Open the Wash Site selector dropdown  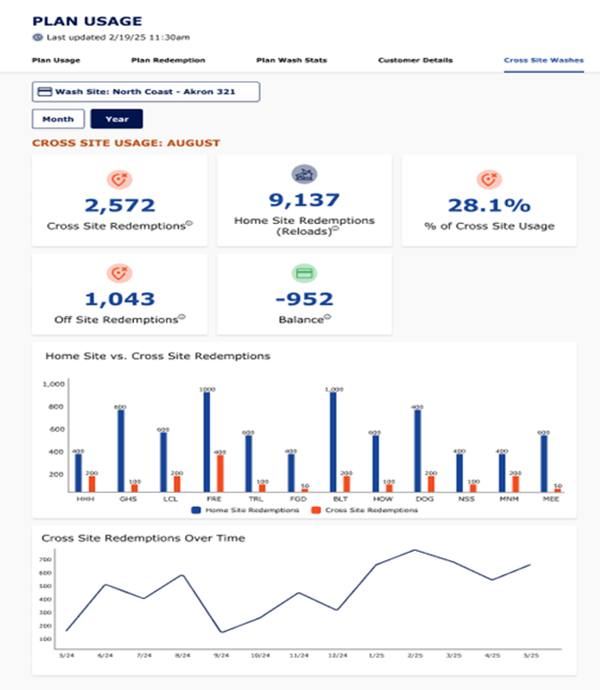[146, 92]
